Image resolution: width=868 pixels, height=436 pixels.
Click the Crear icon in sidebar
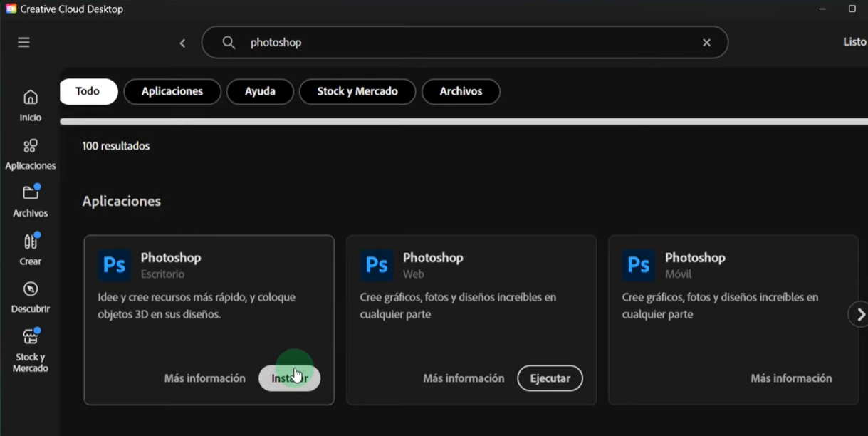click(29, 243)
